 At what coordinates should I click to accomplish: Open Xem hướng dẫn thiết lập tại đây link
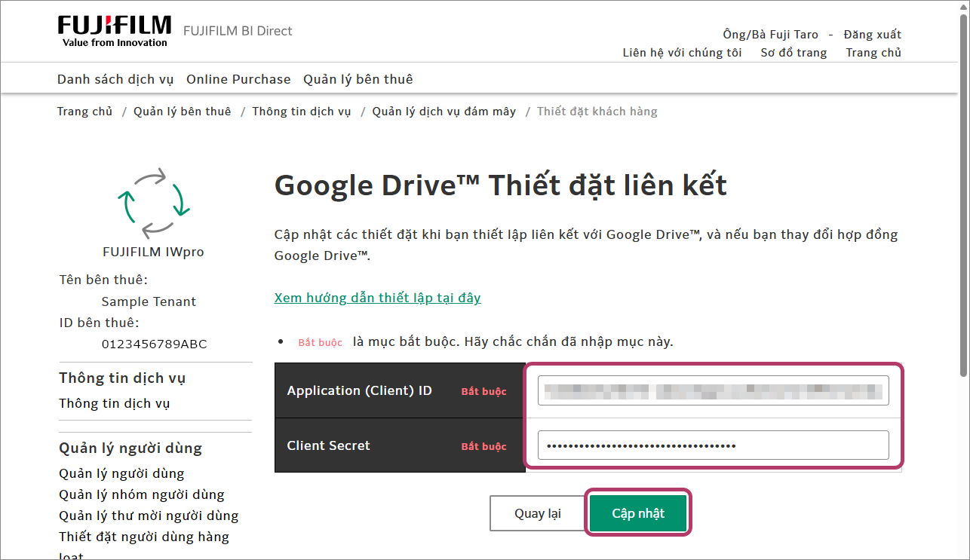378,298
